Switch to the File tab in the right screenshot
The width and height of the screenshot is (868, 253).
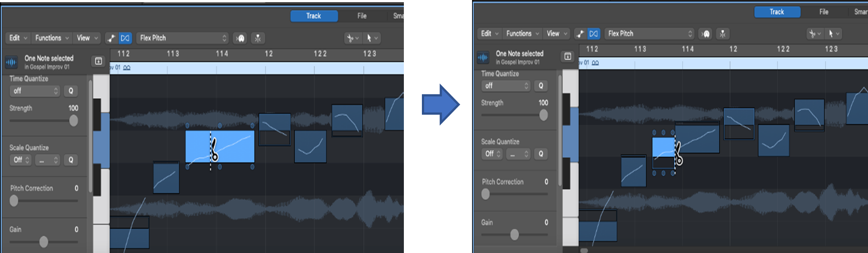(x=824, y=12)
